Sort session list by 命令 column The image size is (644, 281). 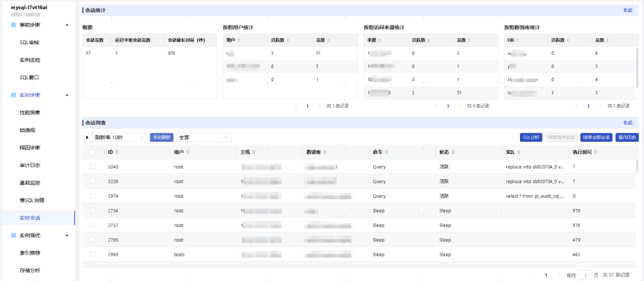386,152
